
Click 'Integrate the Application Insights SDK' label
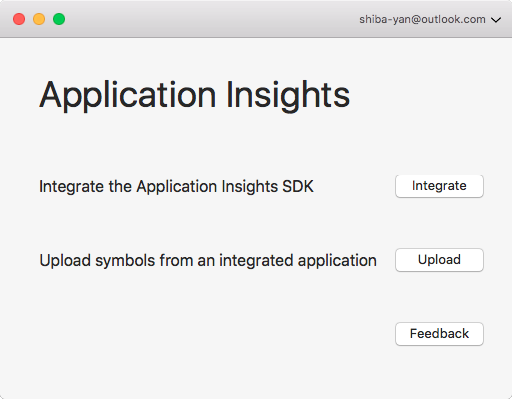176,187
